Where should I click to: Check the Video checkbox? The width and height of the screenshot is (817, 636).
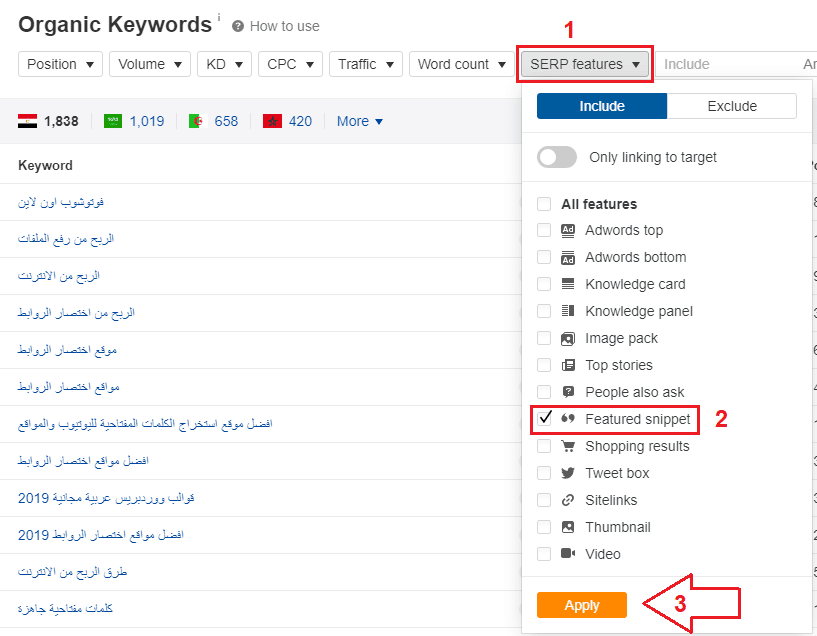pyautogui.click(x=544, y=554)
